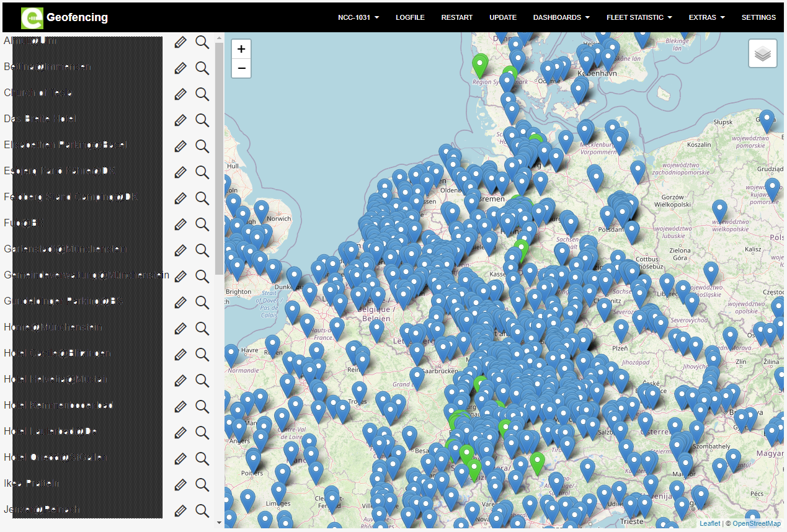Follow the OpenStreetMap attribution link
The height and width of the screenshot is (532, 787).
(x=756, y=524)
